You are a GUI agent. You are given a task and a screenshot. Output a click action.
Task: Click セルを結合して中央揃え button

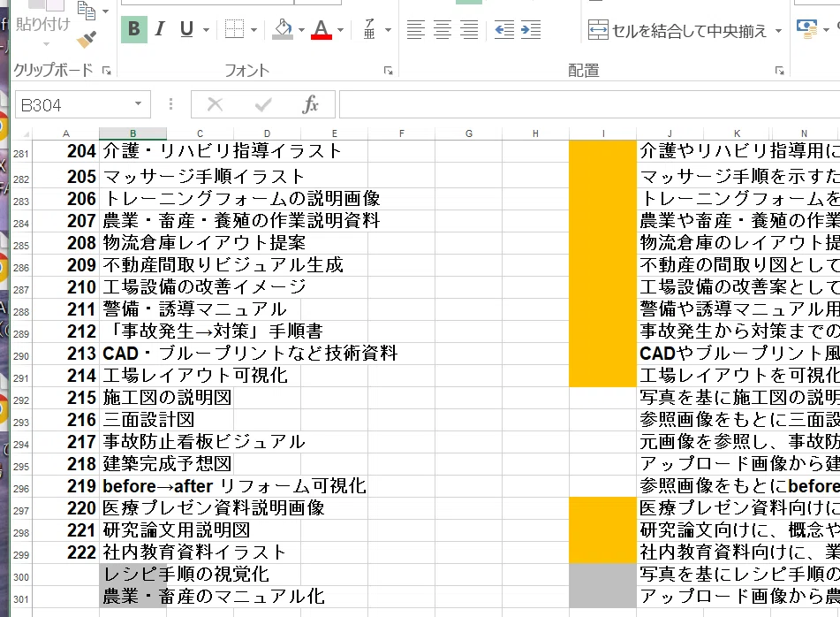677,31
